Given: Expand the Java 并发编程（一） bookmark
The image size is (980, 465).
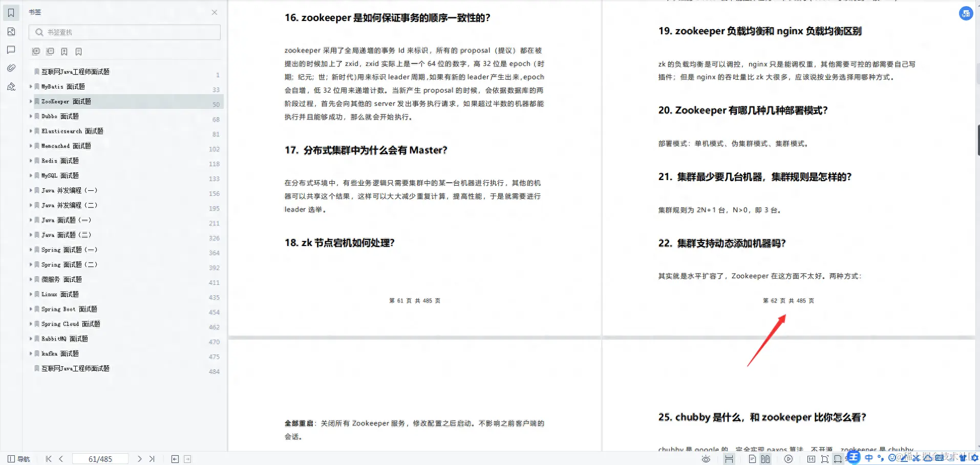Looking at the screenshot, I should (31, 190).
